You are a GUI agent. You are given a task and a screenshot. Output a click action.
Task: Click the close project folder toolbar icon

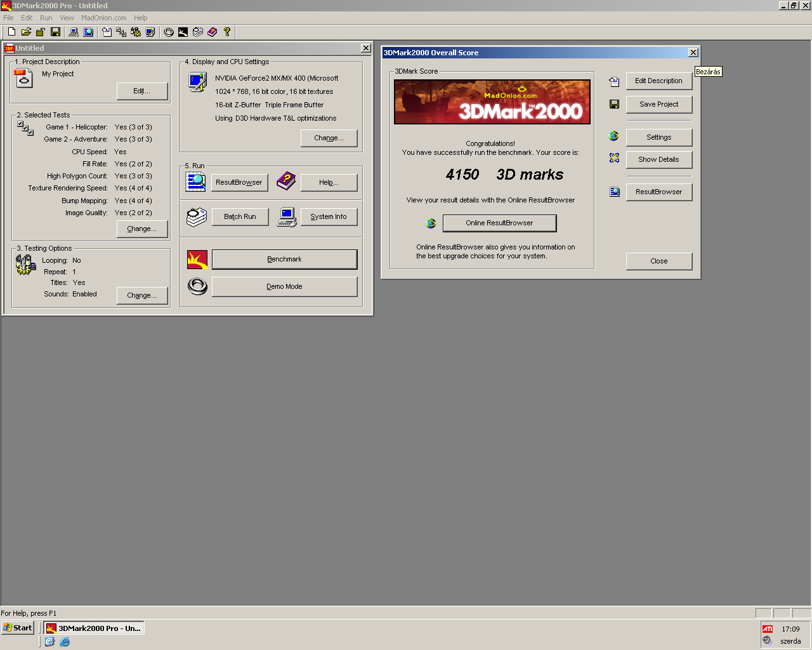tap(41, 32)
